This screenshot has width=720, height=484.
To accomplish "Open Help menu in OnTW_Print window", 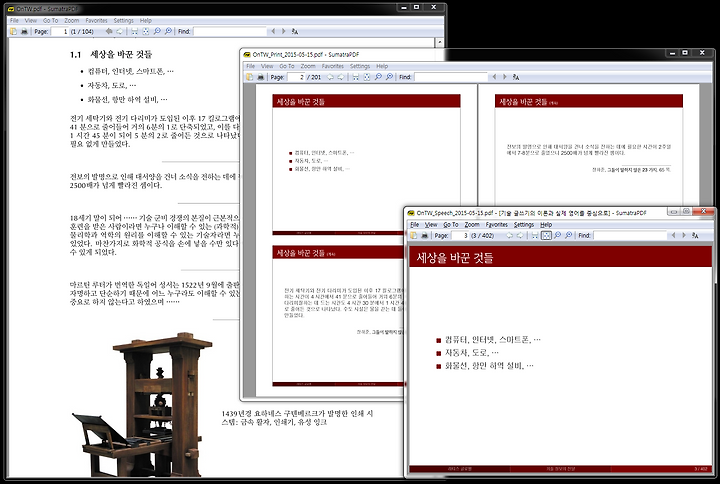I will [x=382, y=66].
